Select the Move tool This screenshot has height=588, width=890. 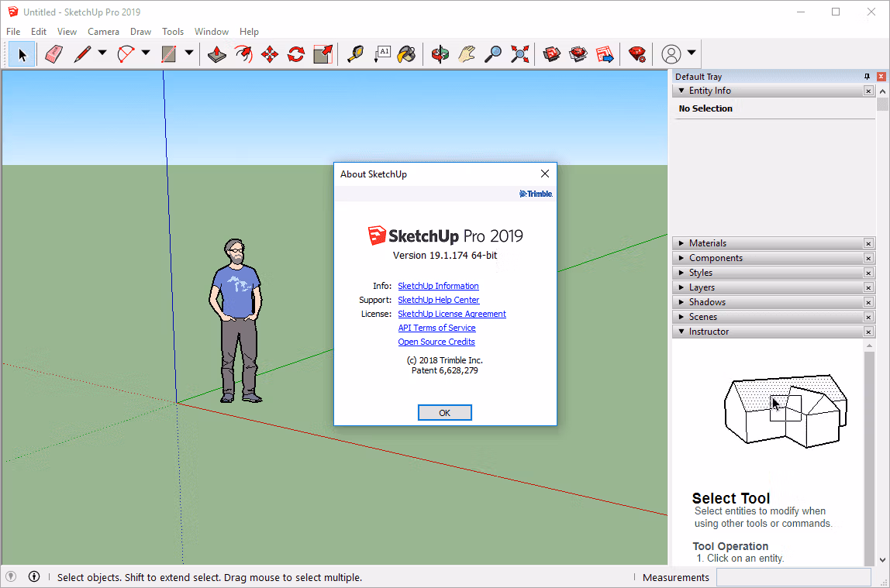270,54
